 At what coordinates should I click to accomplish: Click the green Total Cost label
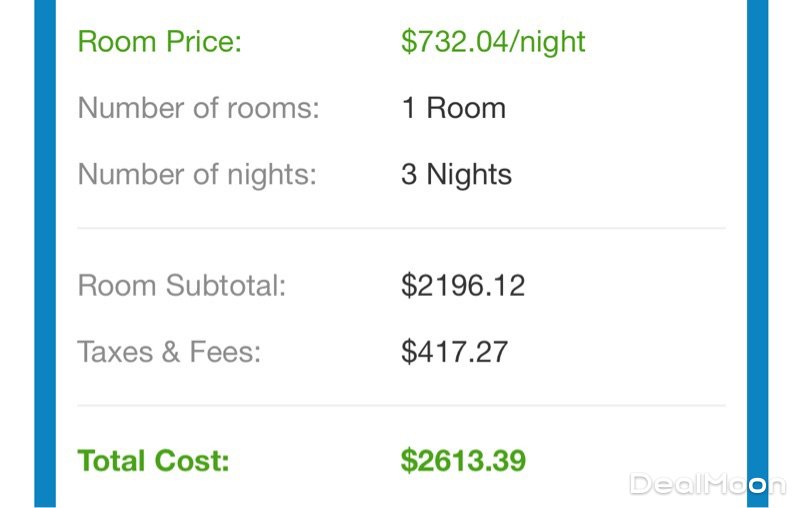[153, 461]
